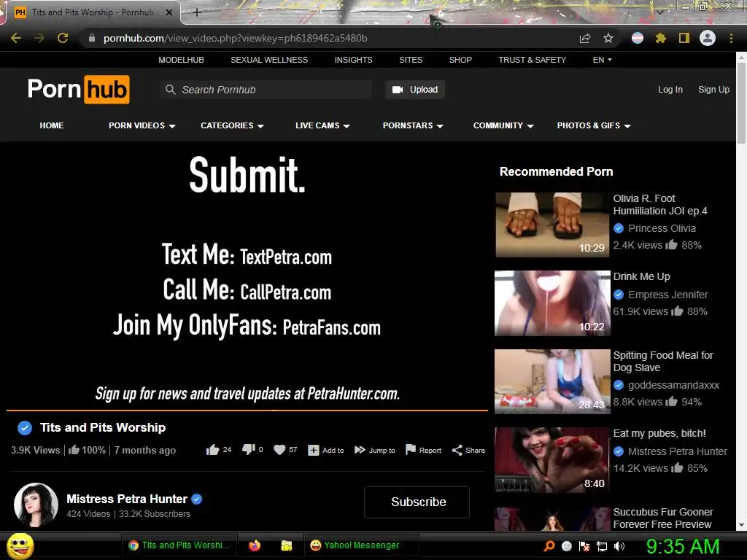747x560 pixels.
Task: Click the magnifier icon in the search box
Action: (171, 89)
